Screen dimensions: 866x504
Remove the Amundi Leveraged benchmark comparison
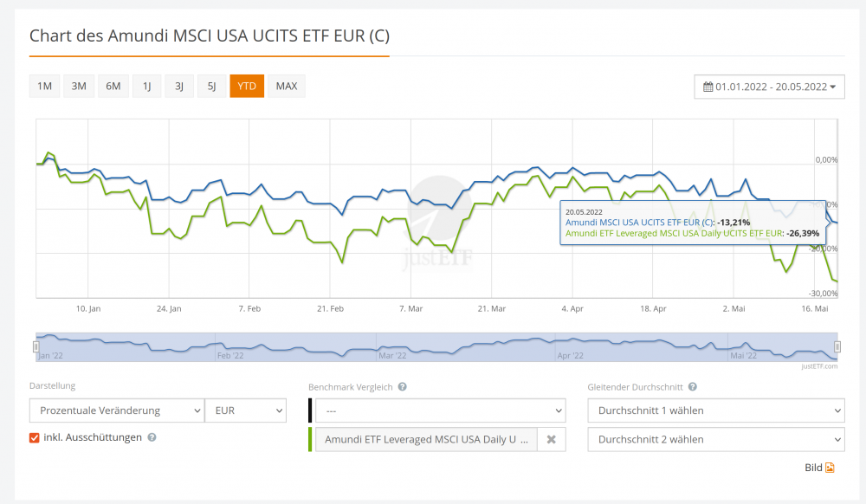point(551,440)
